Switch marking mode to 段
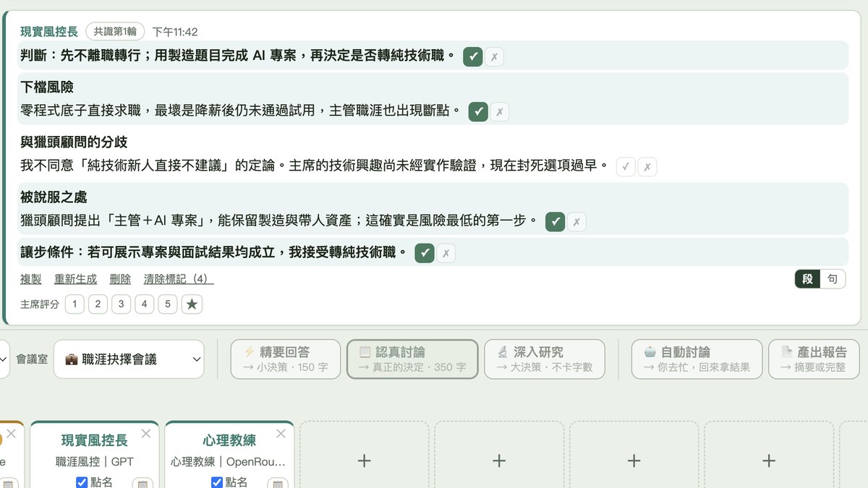The image size is (868, 488). coord(808,279)
